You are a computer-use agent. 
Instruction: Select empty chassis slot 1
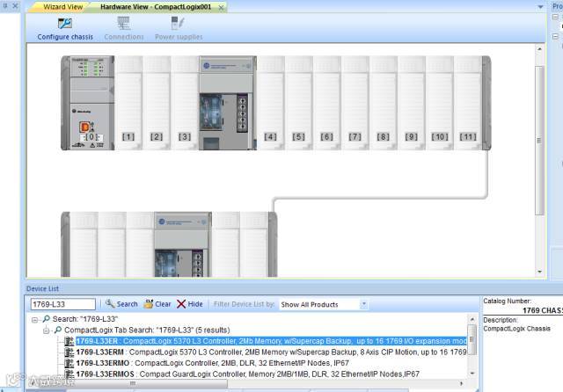tap(128, 103)
